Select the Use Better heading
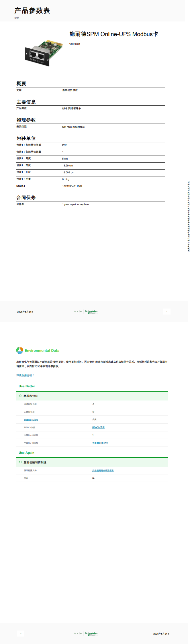Image resolution: width=192 pixels, height=644 pixels. (x=27, y=386)
